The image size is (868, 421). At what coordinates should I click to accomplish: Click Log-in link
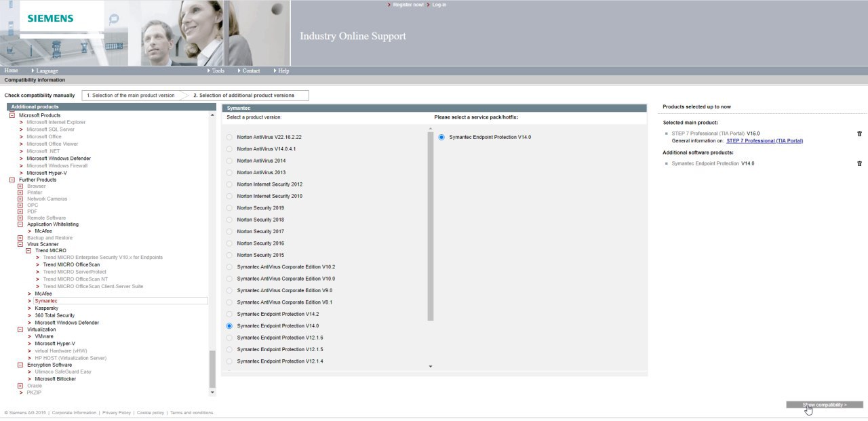pos(439,5)
